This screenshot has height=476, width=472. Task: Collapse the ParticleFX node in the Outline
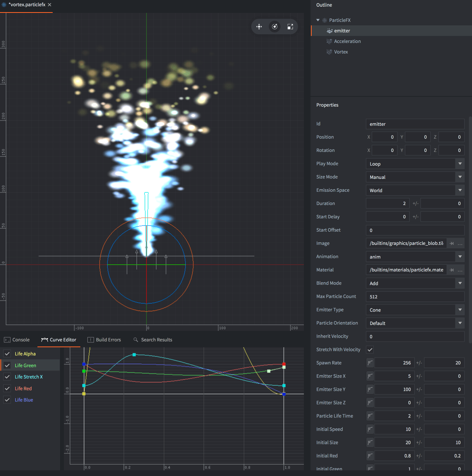click(x=317, y=20)
